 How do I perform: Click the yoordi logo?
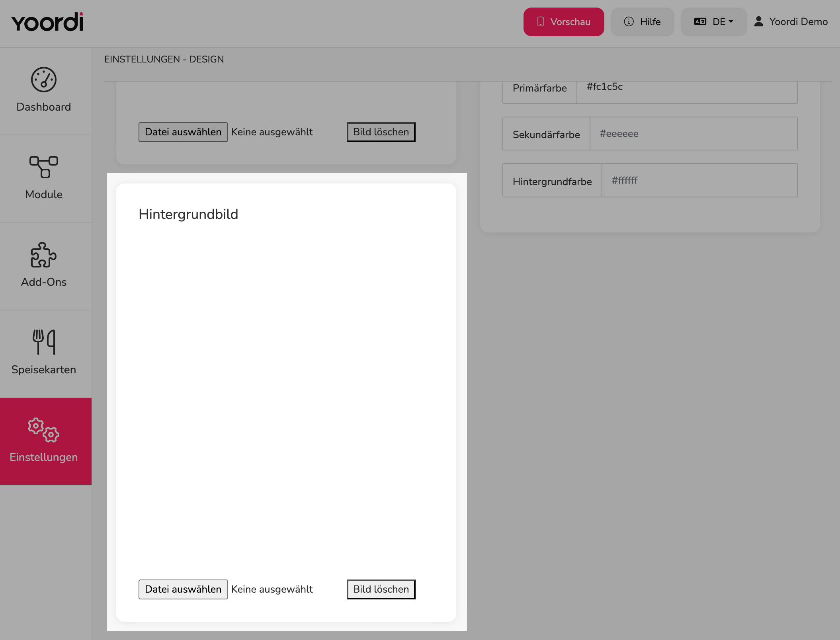click(47, 22)
